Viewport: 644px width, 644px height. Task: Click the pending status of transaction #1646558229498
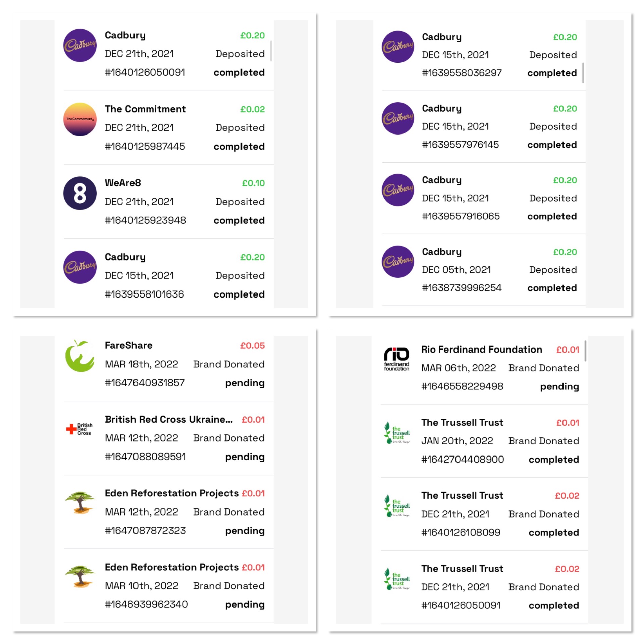coord(559,386)
